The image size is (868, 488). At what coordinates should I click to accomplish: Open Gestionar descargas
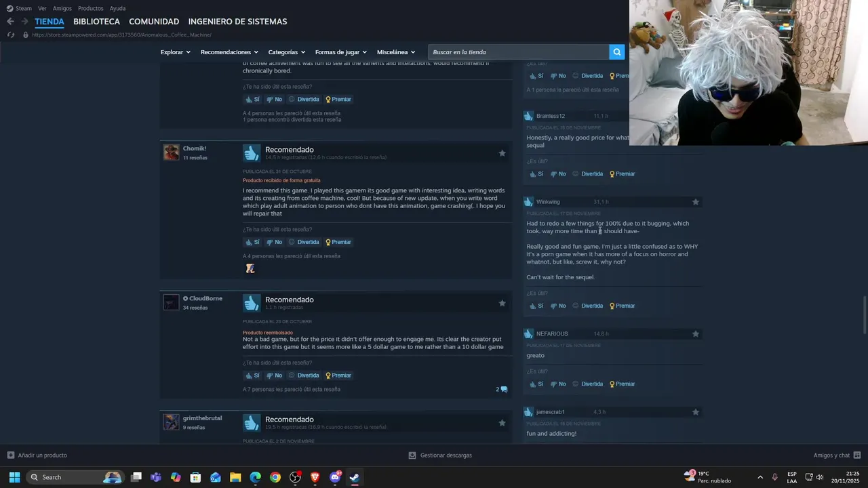(440, 455)
